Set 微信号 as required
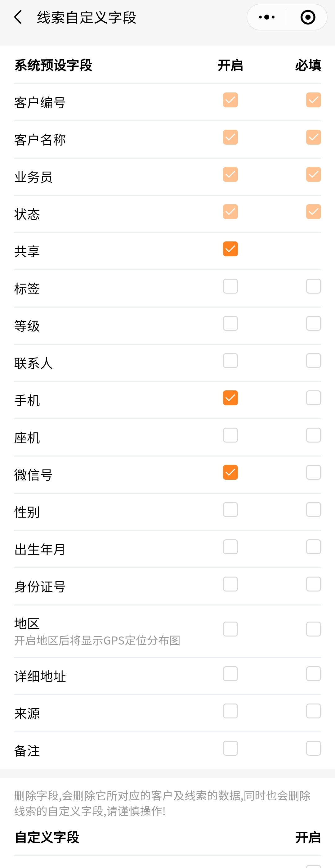The width and height of the screenshot is (335, 868). [x=313, y=472]
